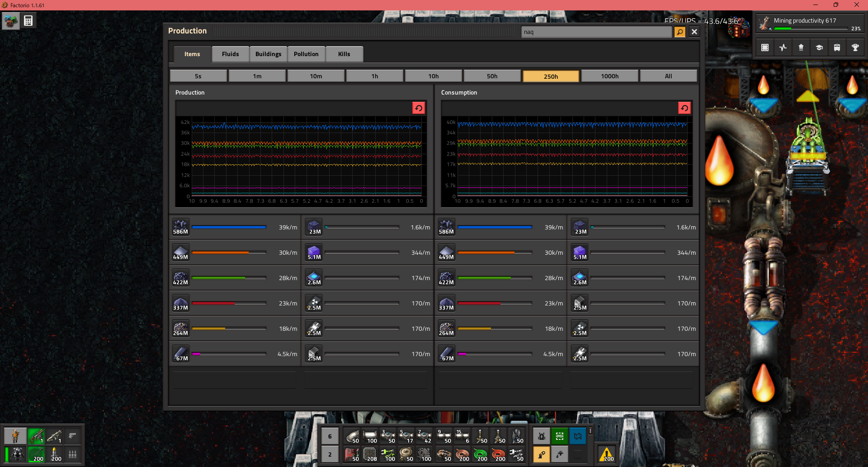Switch quickbar row number 2
The image size is (868, 467).
330,454
